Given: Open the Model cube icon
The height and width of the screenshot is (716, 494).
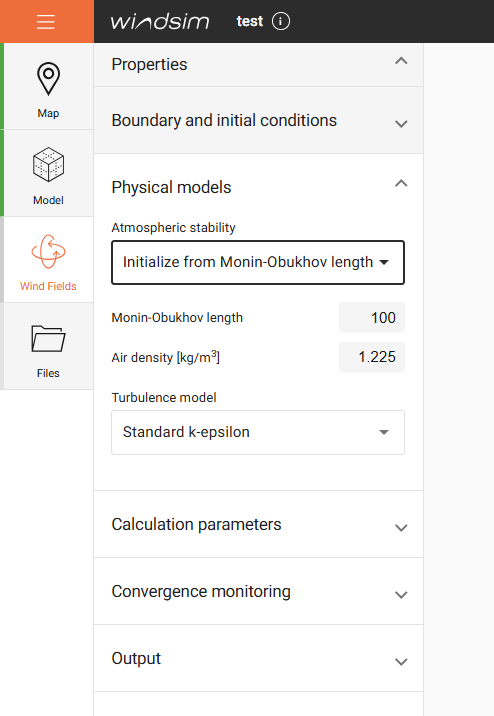Looking at the screenshot, I should [x=48, y=164].
